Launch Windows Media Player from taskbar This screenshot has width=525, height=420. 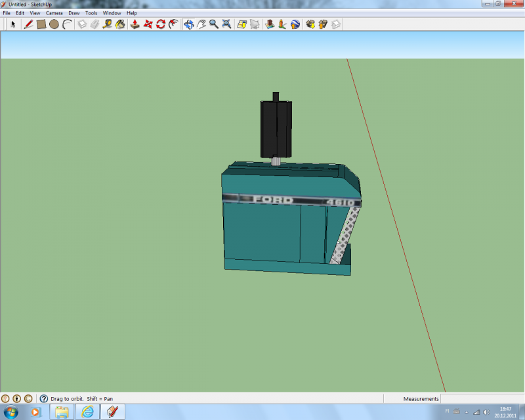35,411
